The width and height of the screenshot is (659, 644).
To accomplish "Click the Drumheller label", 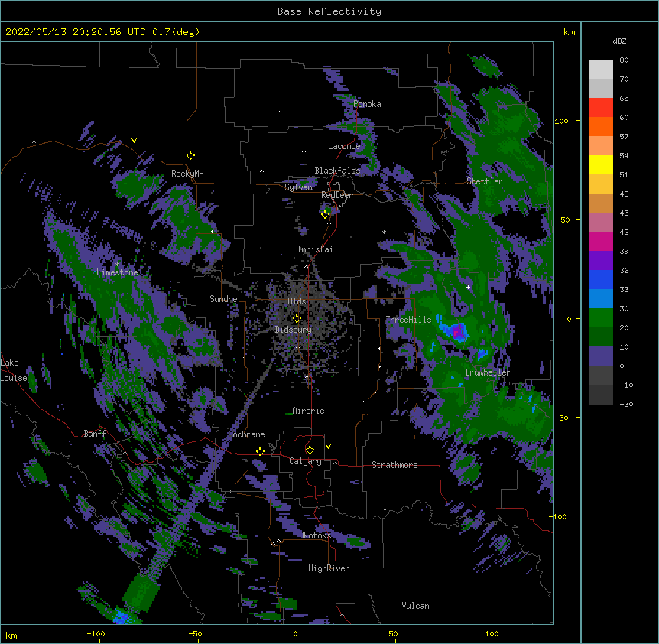I will pos(488,372).
